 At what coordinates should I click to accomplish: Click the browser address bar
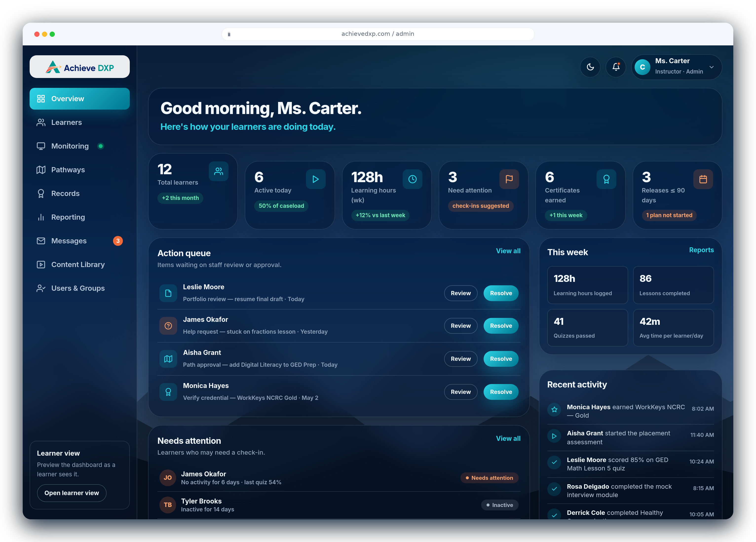pyautogui.click(x=378, y=34)
